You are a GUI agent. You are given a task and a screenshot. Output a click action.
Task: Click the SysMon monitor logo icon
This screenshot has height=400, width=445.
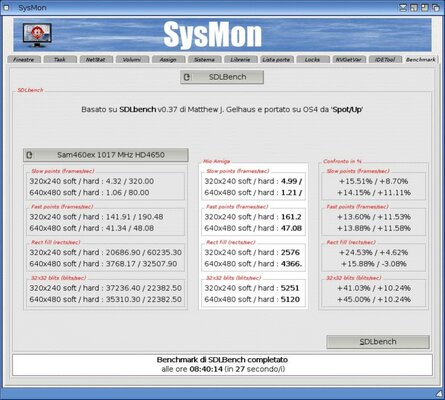click(37, 35)
